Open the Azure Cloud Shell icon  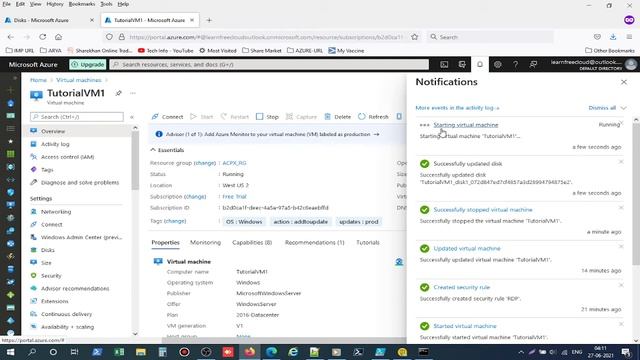[444, 64]
